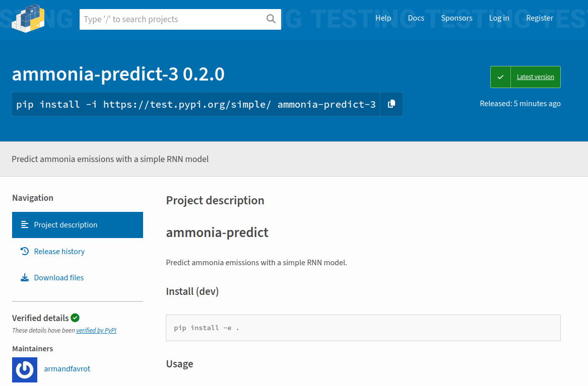
Task: Click the Log in link
Action: 499,18
